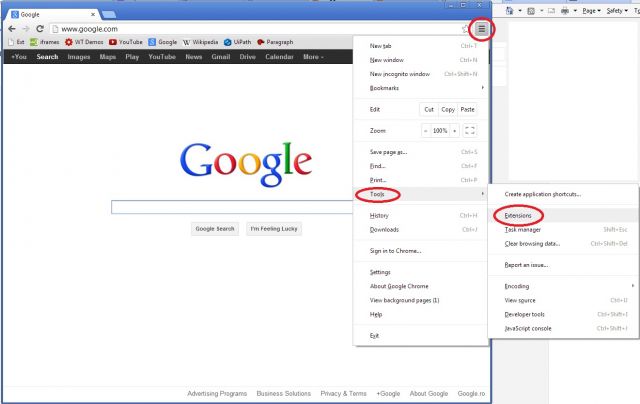Click the Privacy & Terms footer link
The image size is (640, 404).
[x=343, y=393]
